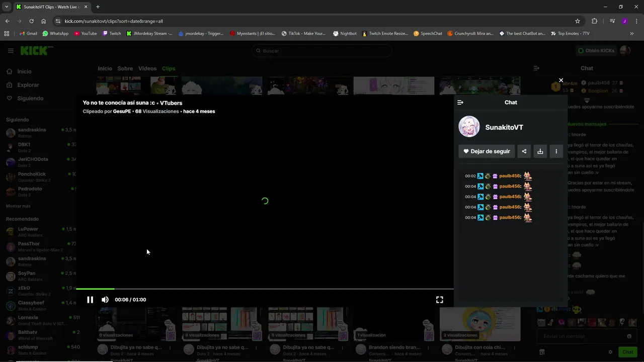Reload the browser page
The image size is (644, 362).
coord(31,21)
